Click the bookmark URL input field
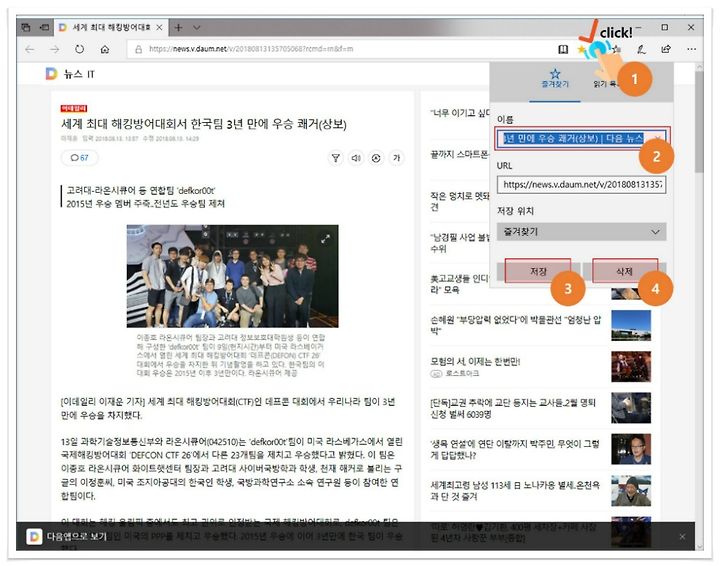720x566 pixels. click(x=581, y=185)
